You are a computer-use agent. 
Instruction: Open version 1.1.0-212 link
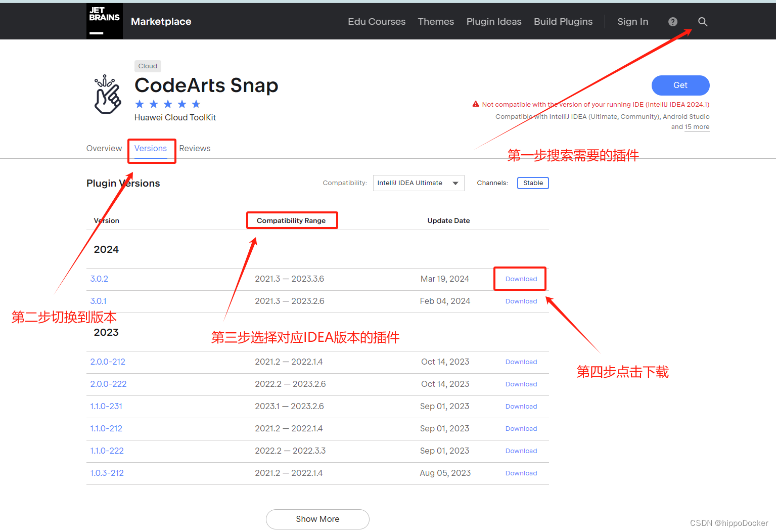click(x=106, y=428)
